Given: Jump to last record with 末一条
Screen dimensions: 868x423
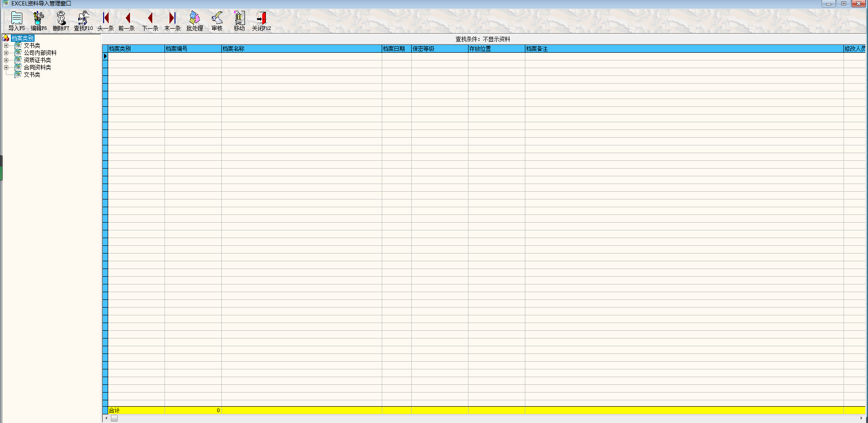Looking at the screenshot, I should click(172, 21).
